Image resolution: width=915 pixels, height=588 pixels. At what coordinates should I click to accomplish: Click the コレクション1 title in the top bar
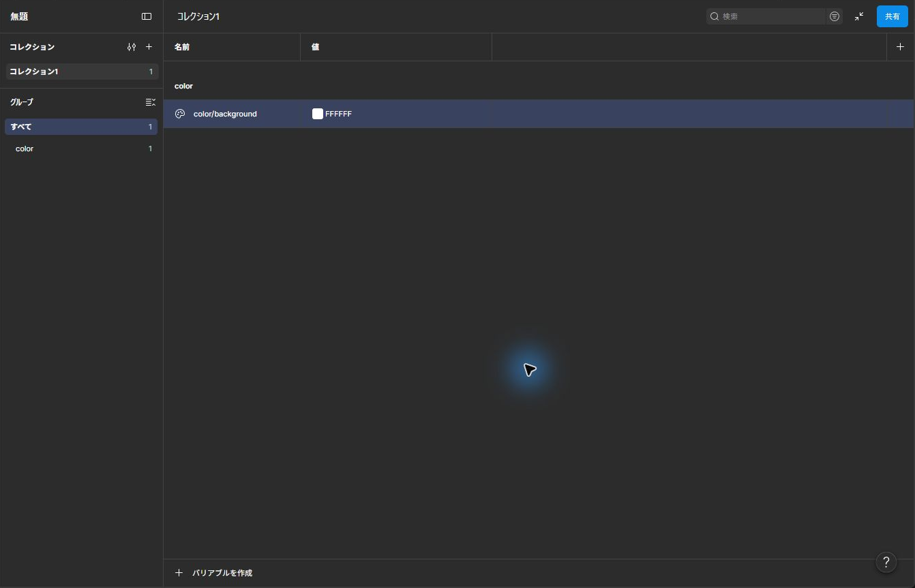[x=198, y=16]
